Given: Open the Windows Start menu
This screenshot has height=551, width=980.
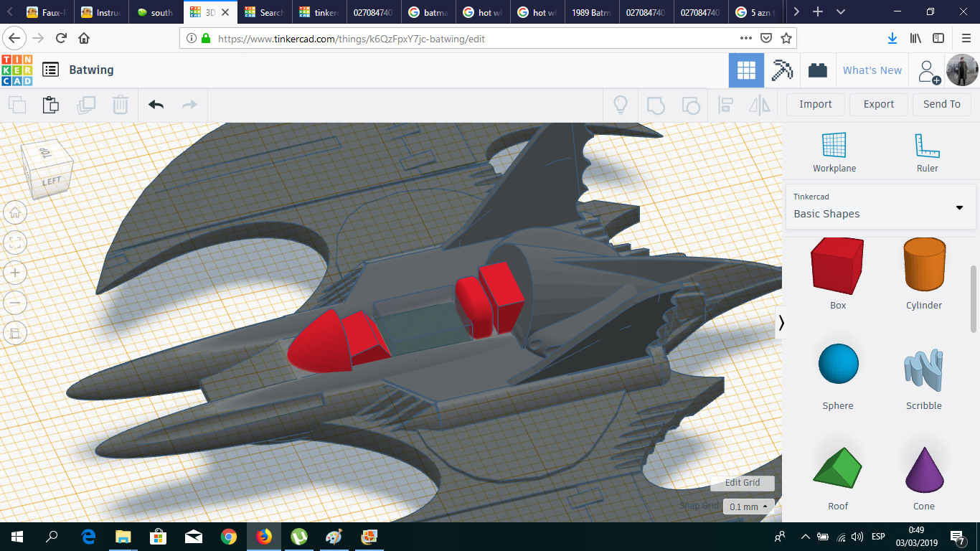Looking at the screenshot, I should click(17, 536).
